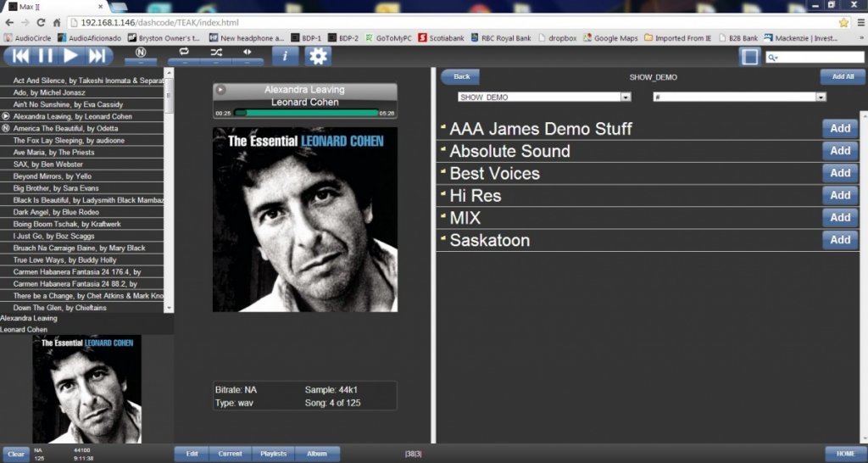Focus the player search field
This screenshot has height=463, width=868.
coord(815,57)
